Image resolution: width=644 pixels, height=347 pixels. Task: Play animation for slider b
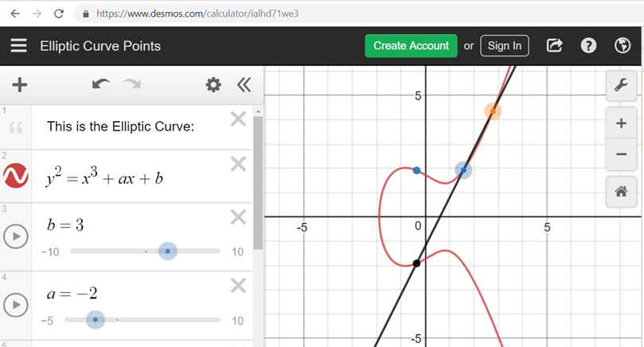coord(16,236)
